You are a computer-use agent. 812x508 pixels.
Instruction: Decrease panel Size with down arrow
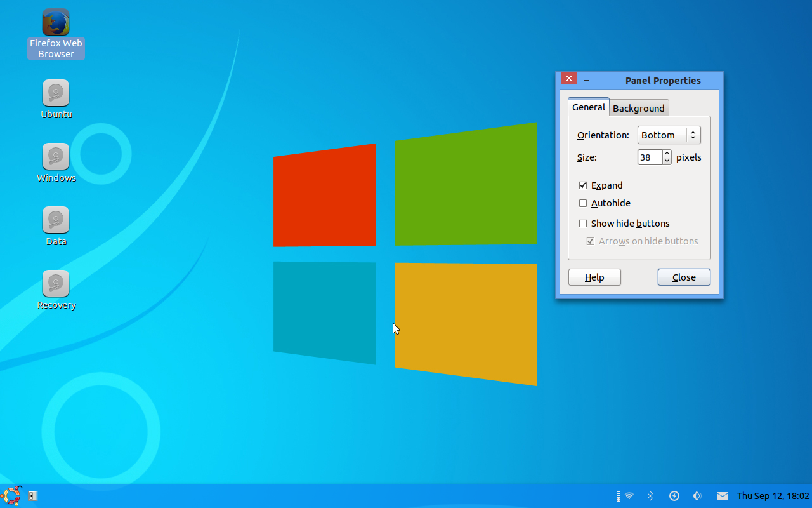pos(667,161)
